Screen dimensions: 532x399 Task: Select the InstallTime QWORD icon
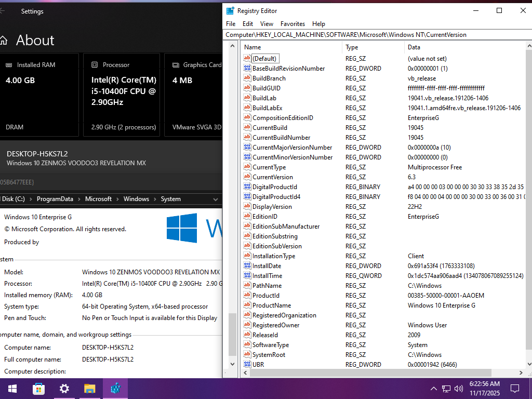click(x=247, y=275)
